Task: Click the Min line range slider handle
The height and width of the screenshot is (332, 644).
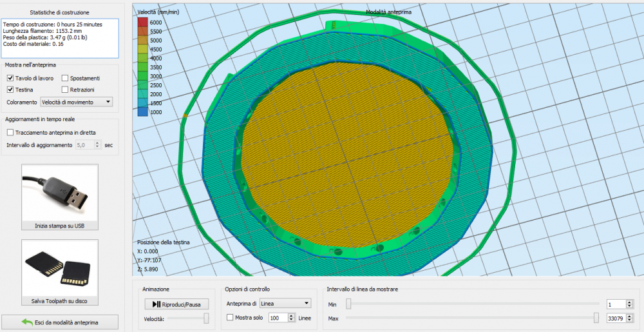Action: (x=348, y=303)
